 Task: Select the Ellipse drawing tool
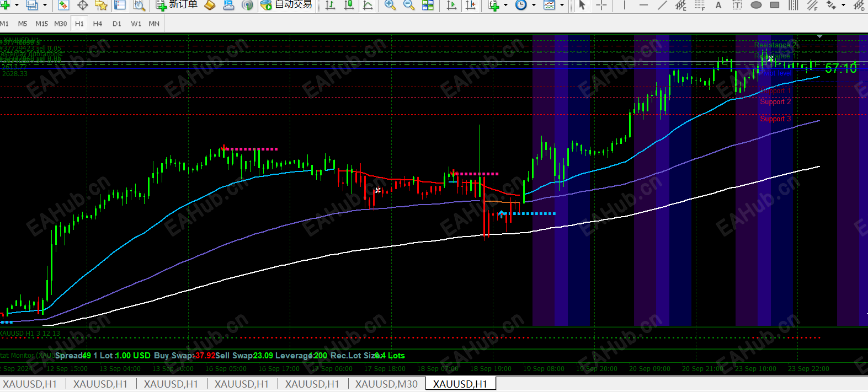click(x=756, y=5)
